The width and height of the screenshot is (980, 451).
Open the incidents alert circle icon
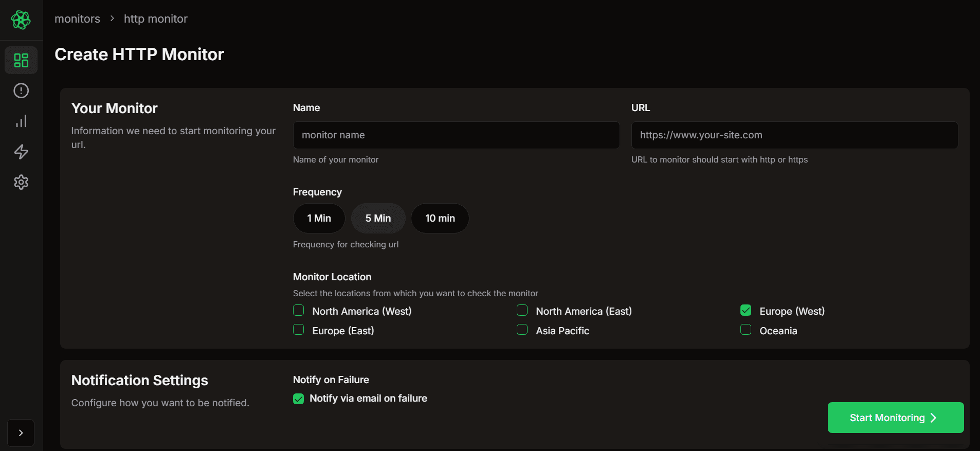point(21,91)
